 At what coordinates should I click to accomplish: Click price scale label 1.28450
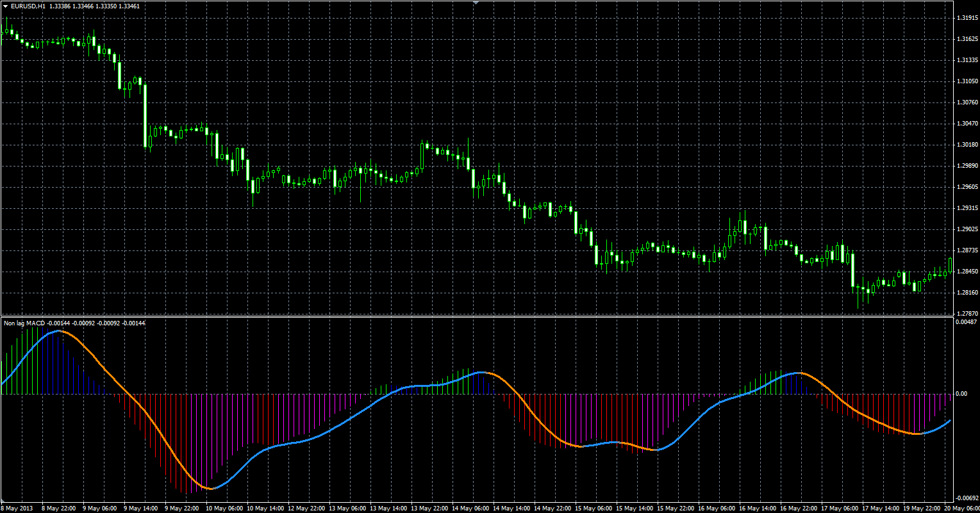click(x=967, y=271)
